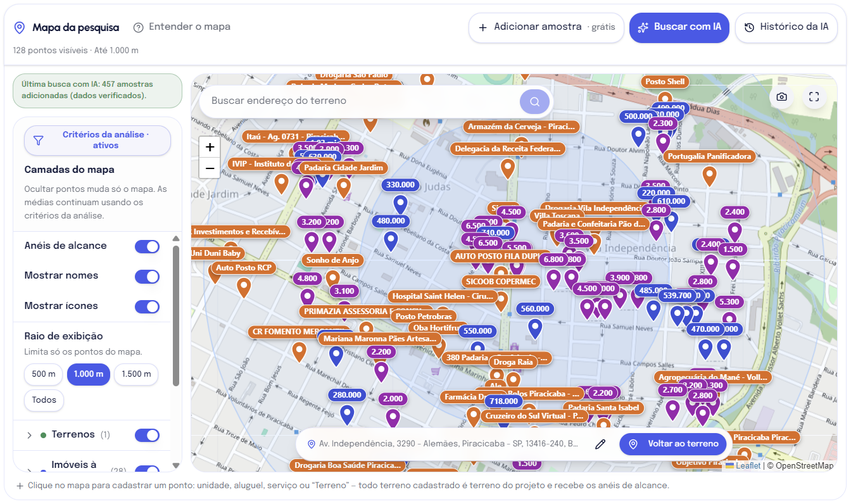Open fullscreen map view icon
The height and width of the screenshot is (504, 851).
tap(814, 97)
